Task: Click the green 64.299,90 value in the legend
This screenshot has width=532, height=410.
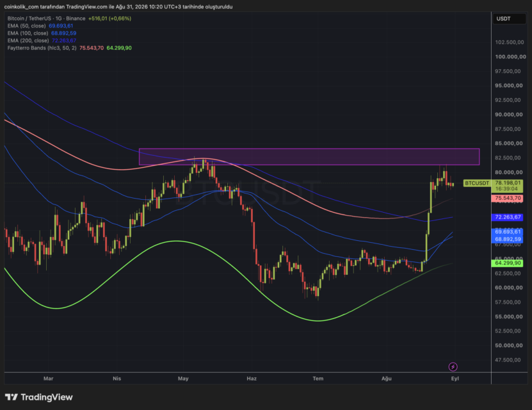Action: point(119,48)
